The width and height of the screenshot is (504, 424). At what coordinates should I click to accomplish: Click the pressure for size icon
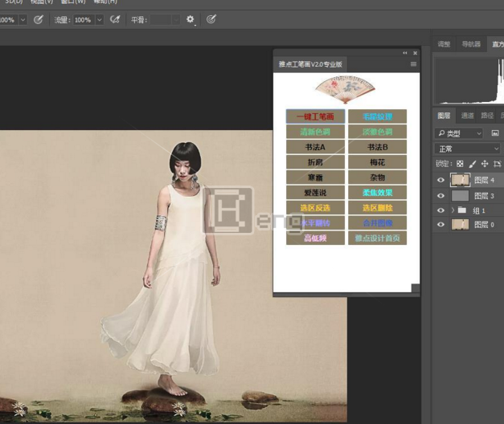tap(211, 19)
